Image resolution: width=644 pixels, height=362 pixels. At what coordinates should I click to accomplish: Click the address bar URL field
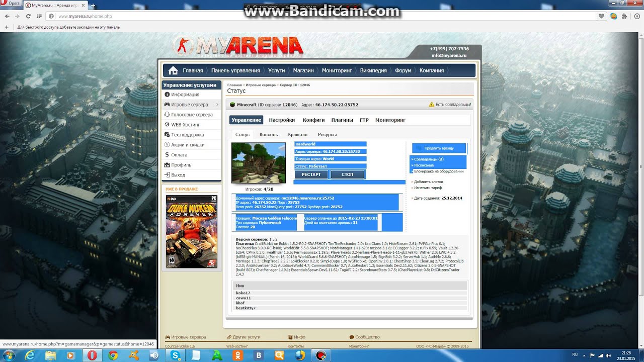click(322, 16)
